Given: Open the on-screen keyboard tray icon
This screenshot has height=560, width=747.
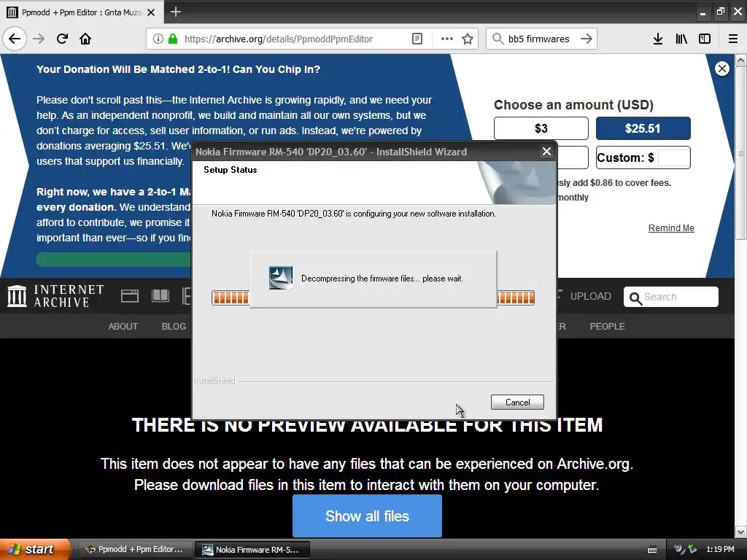Looking at the screenshot, I should [x=652, y=550].
